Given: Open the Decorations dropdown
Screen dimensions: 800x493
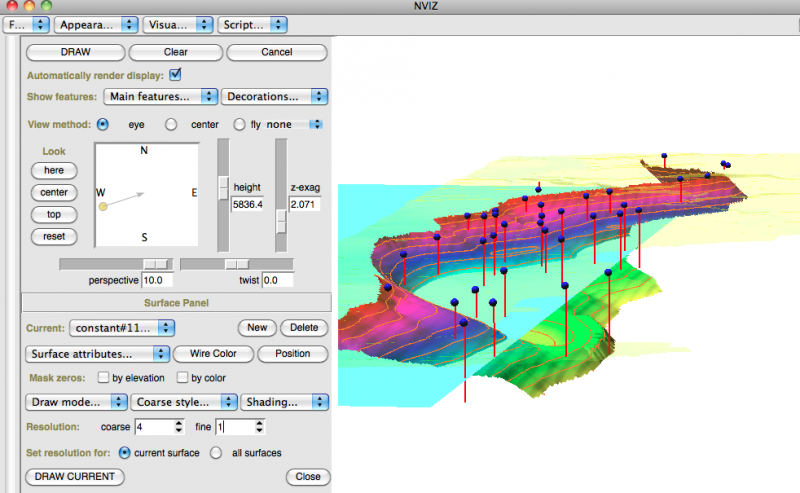Looking at the screenshot, I should (275, 97).
